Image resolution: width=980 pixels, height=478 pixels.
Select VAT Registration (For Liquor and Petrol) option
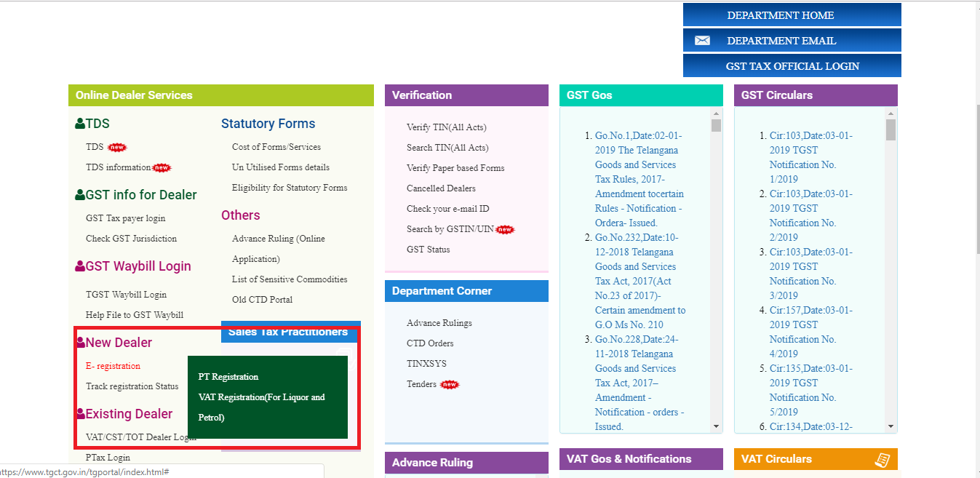[262, 407]
